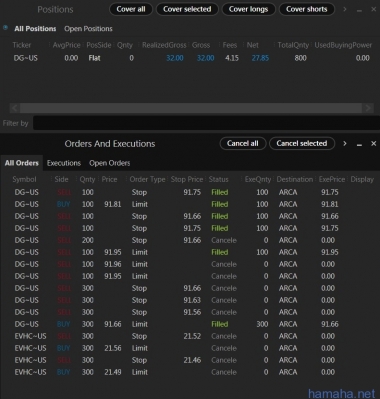Sort orders by ExeQnty column
Image resolution: width=380 pixels, height=399 pixels.
(258, 179)
